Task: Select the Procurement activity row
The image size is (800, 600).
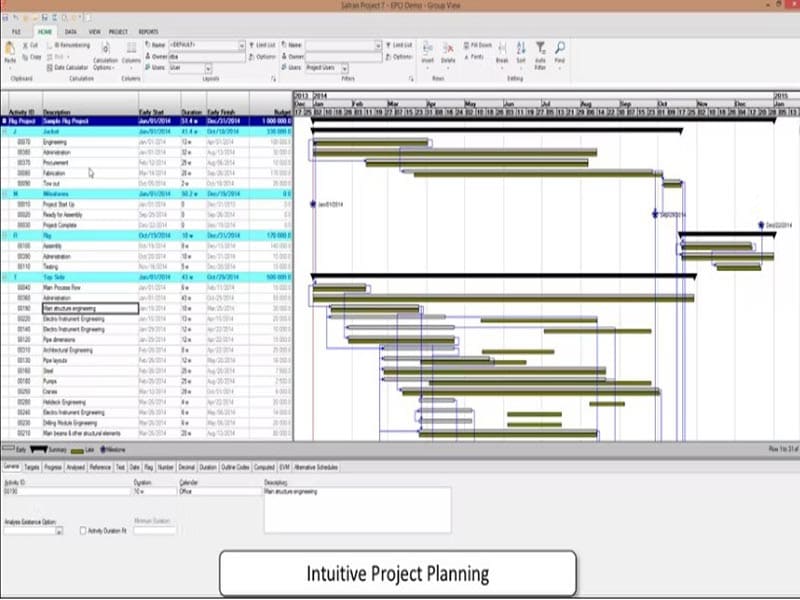Action: pos(146,163)
